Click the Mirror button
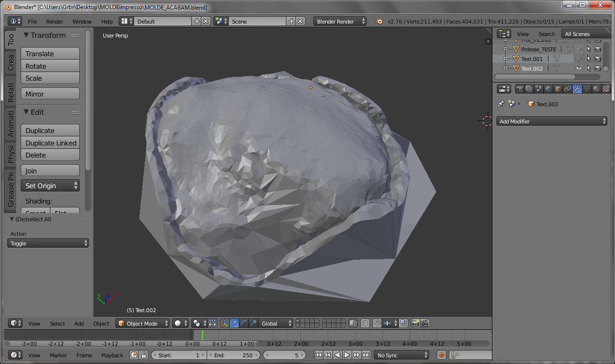Screen dimensions: 615x364 coord(50,94)
